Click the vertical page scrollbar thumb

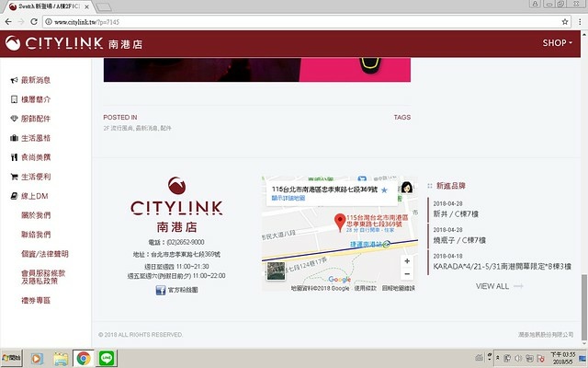(x=584, y=307)
